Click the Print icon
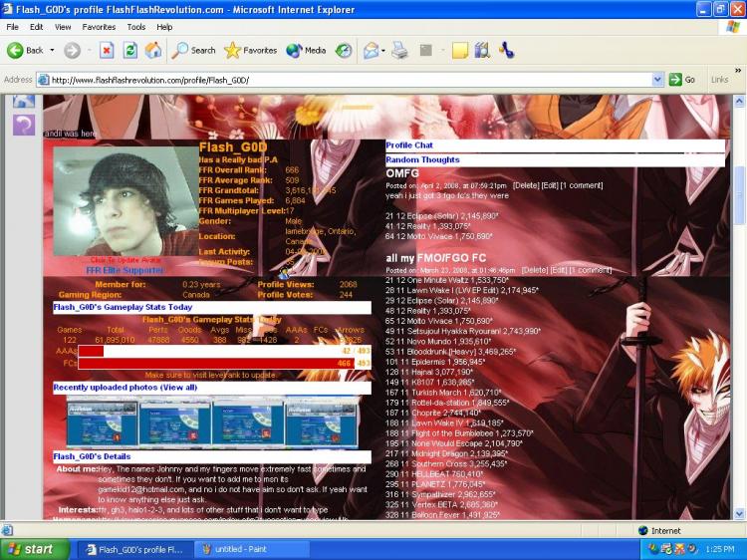Screen dimensions: 747x560 399,50
